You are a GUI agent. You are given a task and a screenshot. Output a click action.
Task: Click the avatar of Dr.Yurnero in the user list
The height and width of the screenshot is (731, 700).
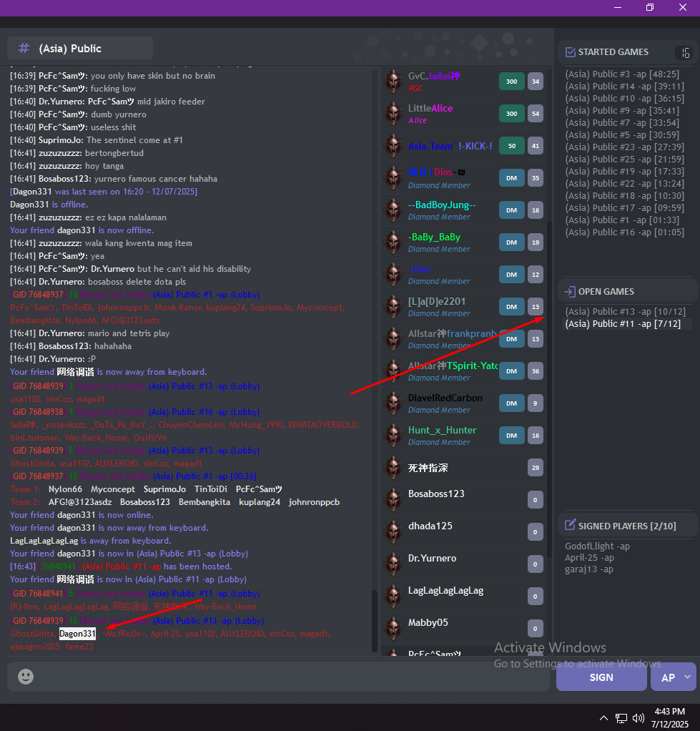point(394,564)
